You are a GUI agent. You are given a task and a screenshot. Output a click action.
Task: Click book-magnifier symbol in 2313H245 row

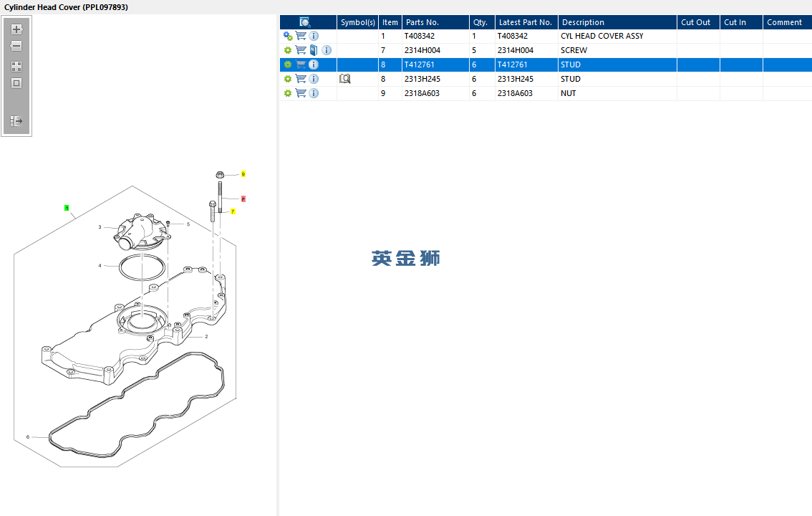pos(345,79)
